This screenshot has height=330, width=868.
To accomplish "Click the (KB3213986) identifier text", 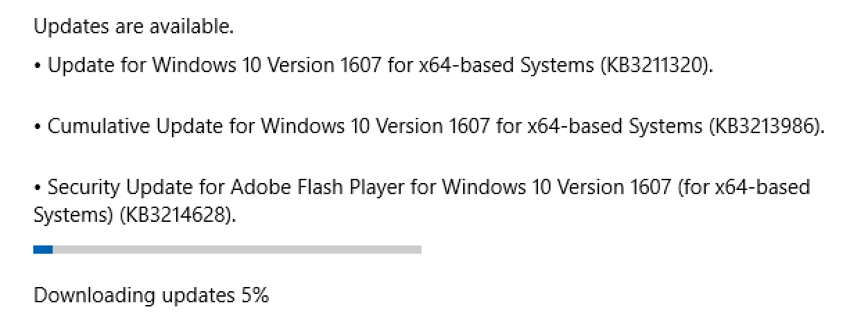I will pos(767,127).
